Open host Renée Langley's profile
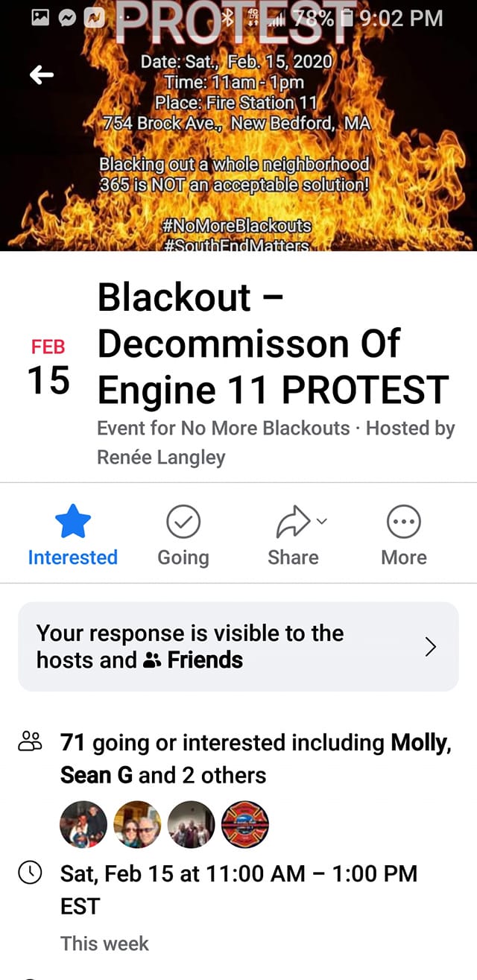The height and width of the screenshot is (980, 477). (161, 457)
